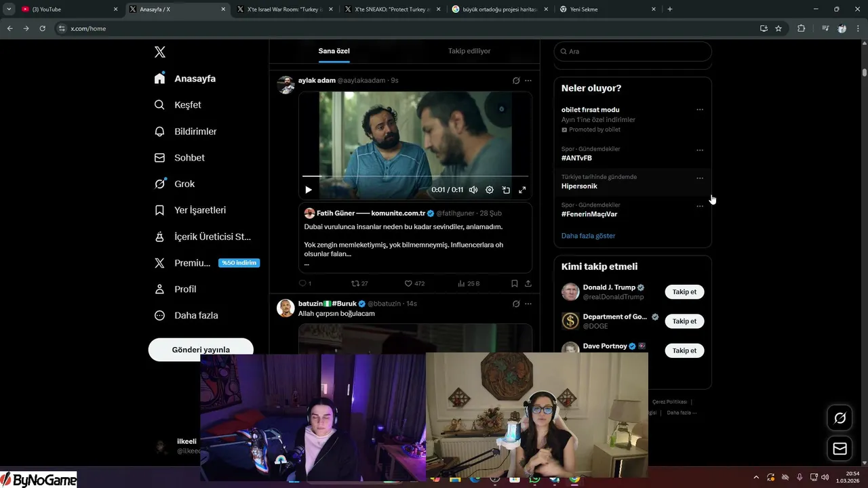Screen dimensions: 868x488
Task: Repost the post with 27 reposts
Action: pyautogui.click(x=359, y=283)
